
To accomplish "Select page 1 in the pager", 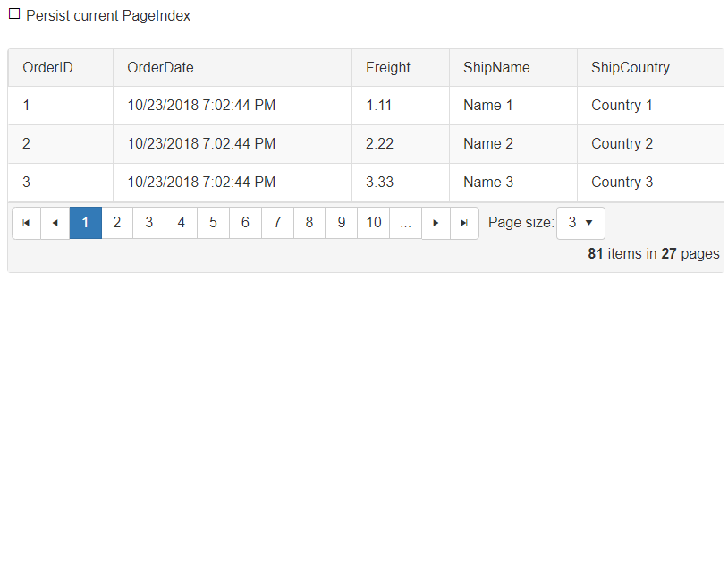I will click(86, 223).
